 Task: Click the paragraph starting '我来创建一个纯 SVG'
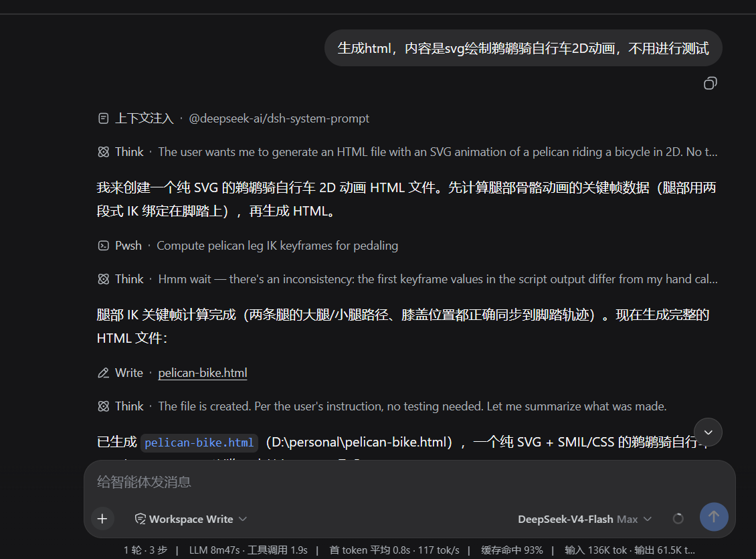tap(407, 199)
